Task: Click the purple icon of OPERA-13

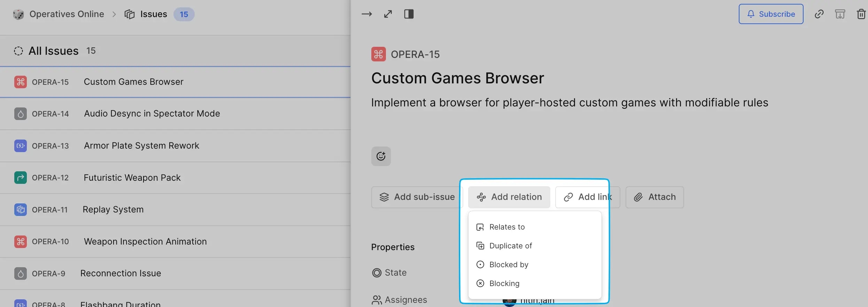Action: (x=21, y=146)
